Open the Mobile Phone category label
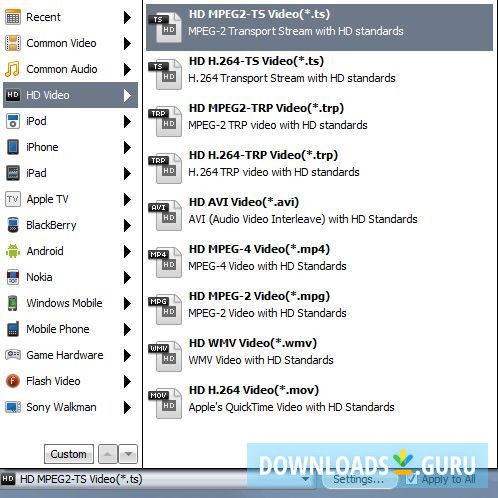This screenshot has height=498, width=498. [x=58, y=329]
